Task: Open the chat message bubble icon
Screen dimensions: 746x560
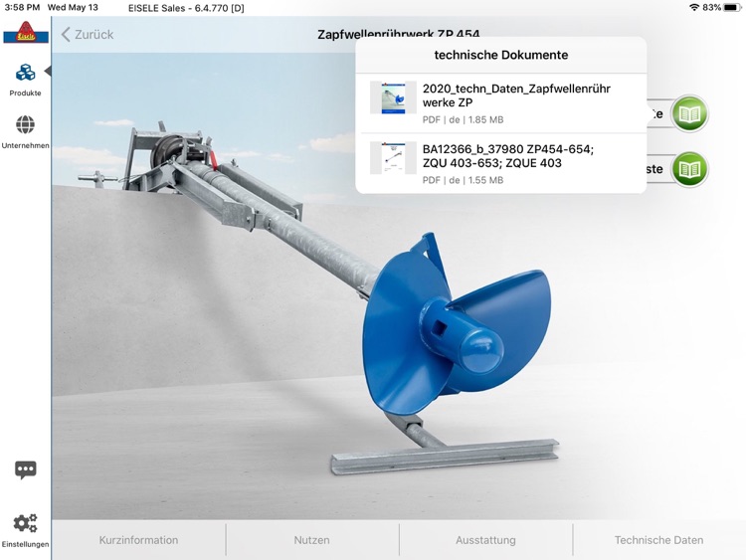Action: pyautogui.click(x=25, y=470)
